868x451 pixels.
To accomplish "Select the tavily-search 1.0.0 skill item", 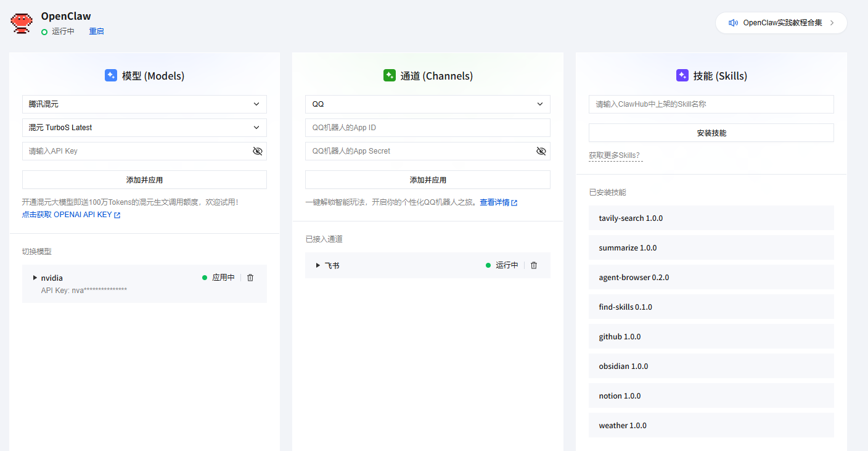I will pyautogui.click(x=711, y=218).
